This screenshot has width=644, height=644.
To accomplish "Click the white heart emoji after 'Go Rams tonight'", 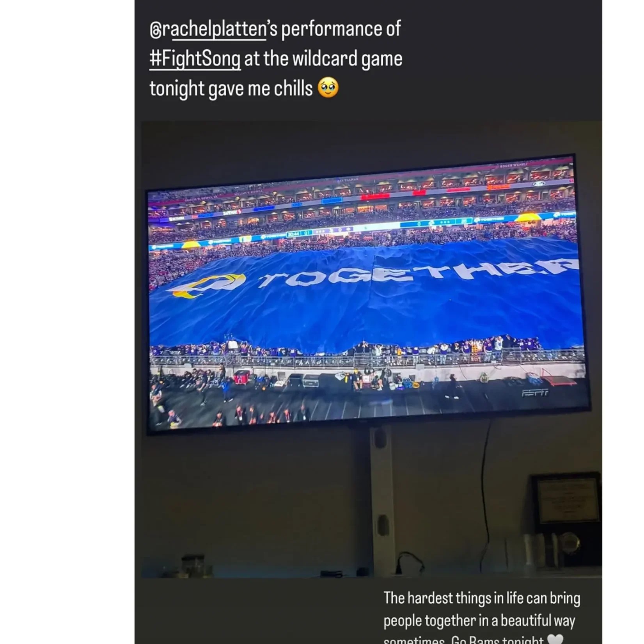I will point(555,639).
